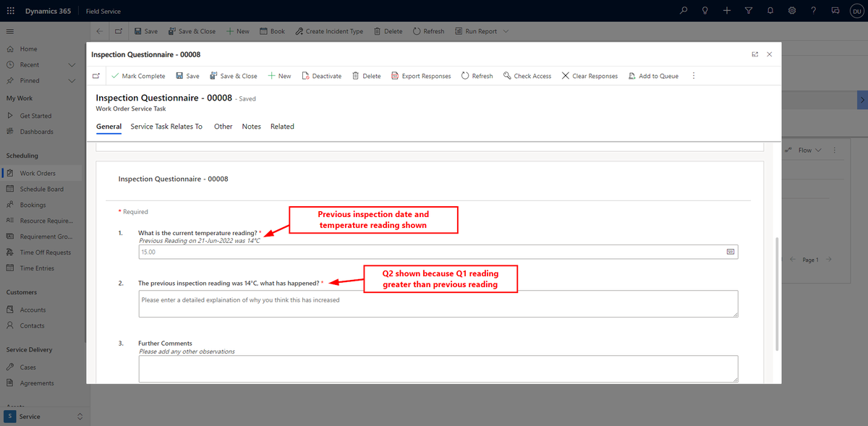Click the current temperature reading input field
Image resolution: width=868 pixels, height=426 pixels.
pos(438,252)
